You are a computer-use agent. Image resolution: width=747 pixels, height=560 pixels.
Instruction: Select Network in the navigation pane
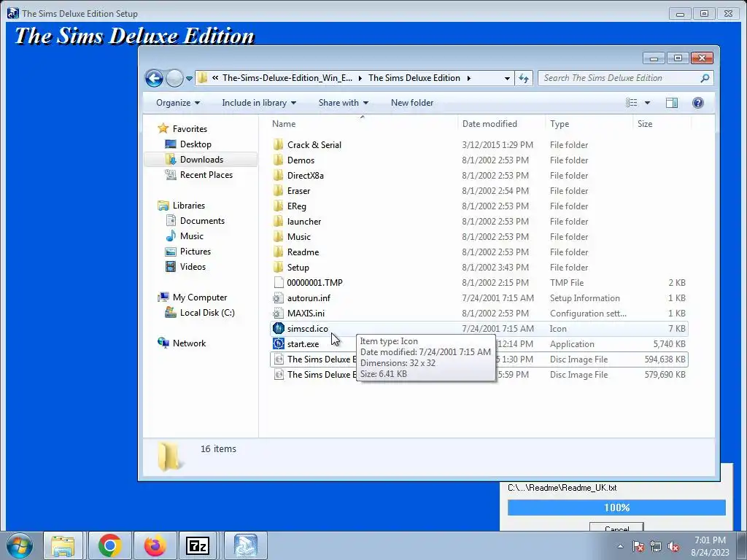[x=189, y=343]
